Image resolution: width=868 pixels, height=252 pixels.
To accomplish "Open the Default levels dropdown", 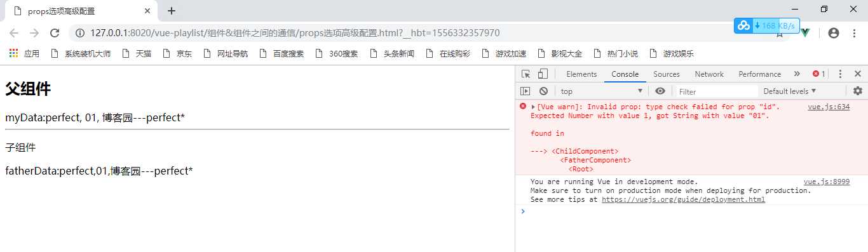I will tap(790, 91).
